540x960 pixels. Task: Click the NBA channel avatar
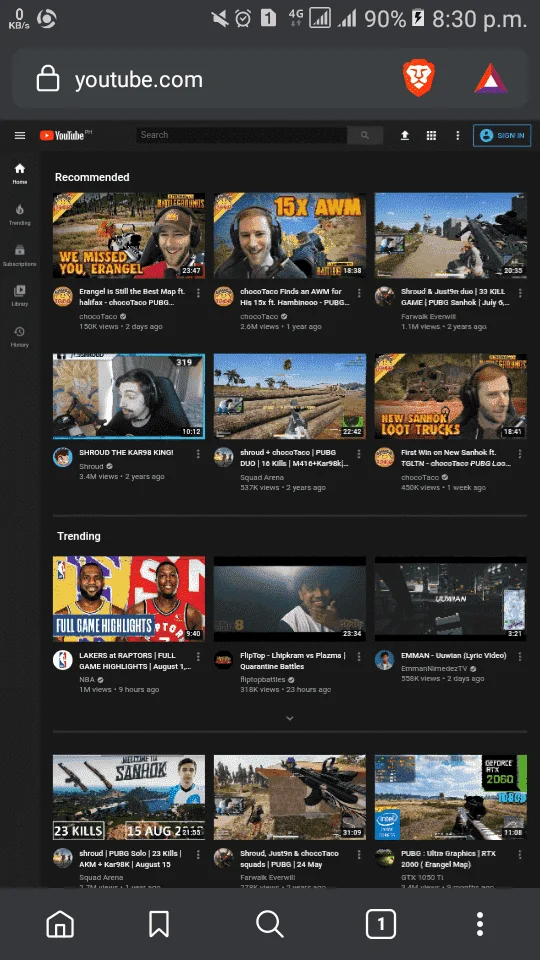coord(62,659)
